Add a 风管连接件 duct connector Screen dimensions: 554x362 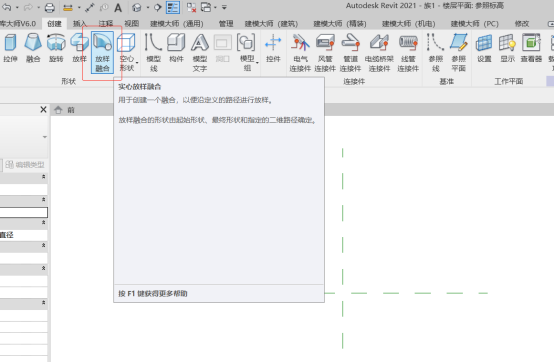point(325,52)
